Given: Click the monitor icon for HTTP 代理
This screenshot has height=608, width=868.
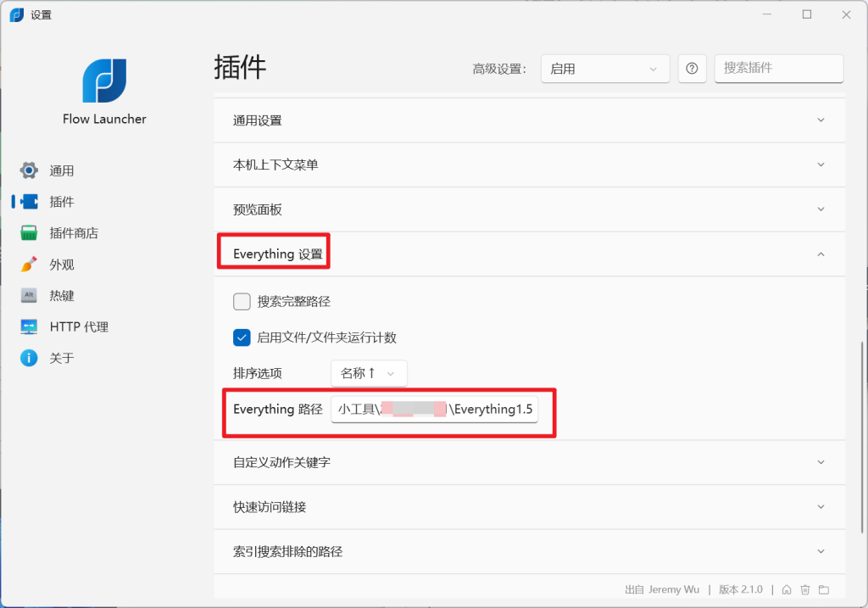Looking at the screenshot, I should coord(29,326).
